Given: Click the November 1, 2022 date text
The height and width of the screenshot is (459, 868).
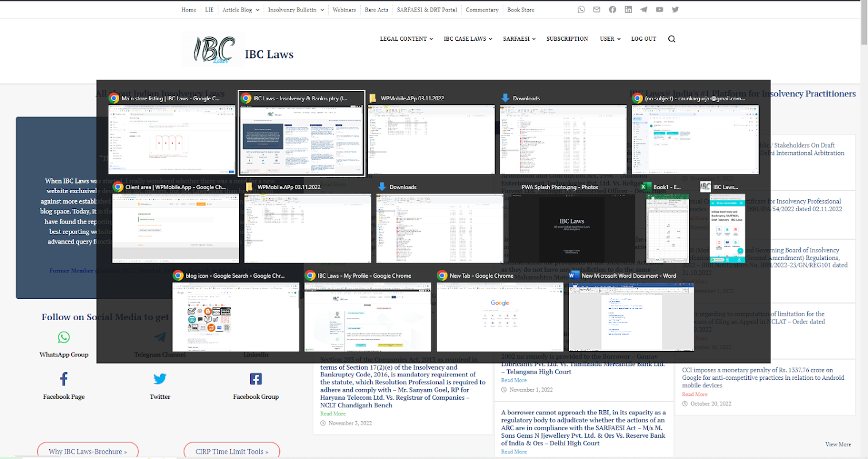Looking at the screenshot, I should pos(531,390).
